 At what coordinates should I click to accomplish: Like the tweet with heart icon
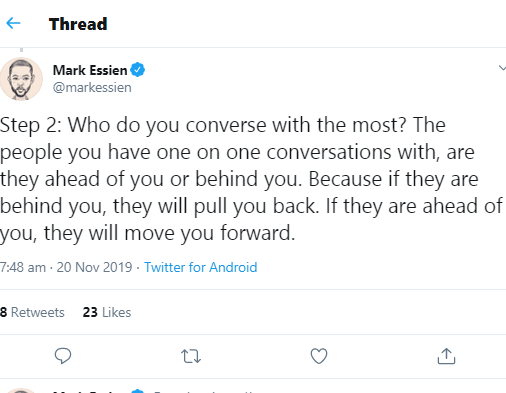(x=319, y=356)
